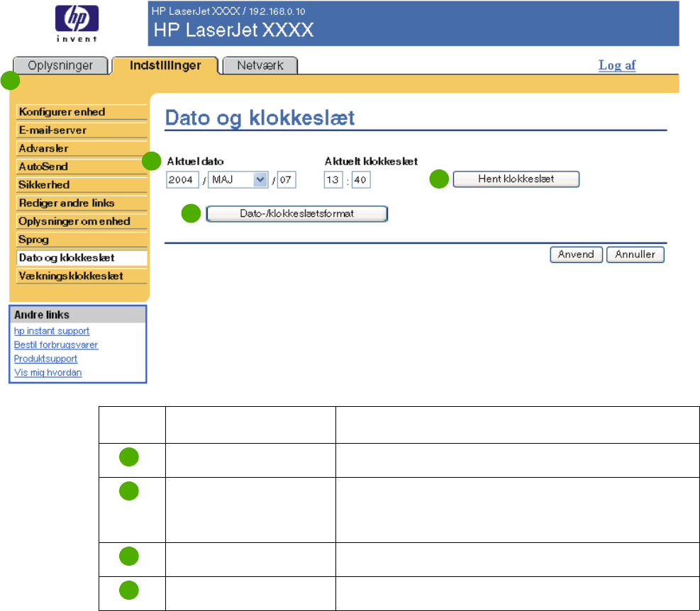
Task: Click the Annuller button
Action: click(x=635, y=254)
